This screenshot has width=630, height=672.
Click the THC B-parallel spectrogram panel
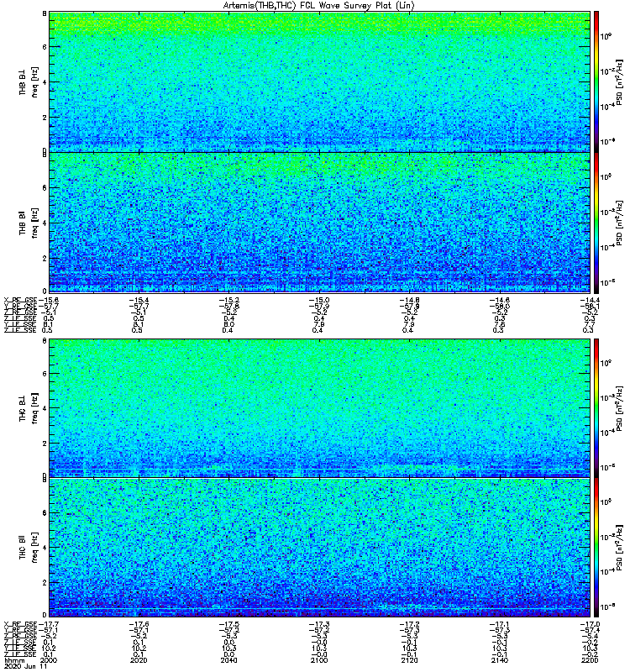(319, 548)
